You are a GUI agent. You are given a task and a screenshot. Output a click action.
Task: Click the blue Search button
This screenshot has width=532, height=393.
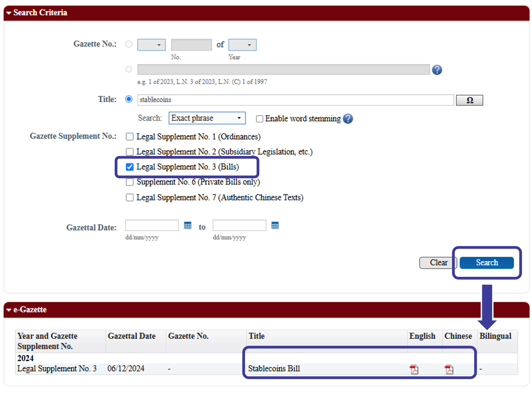486,263
